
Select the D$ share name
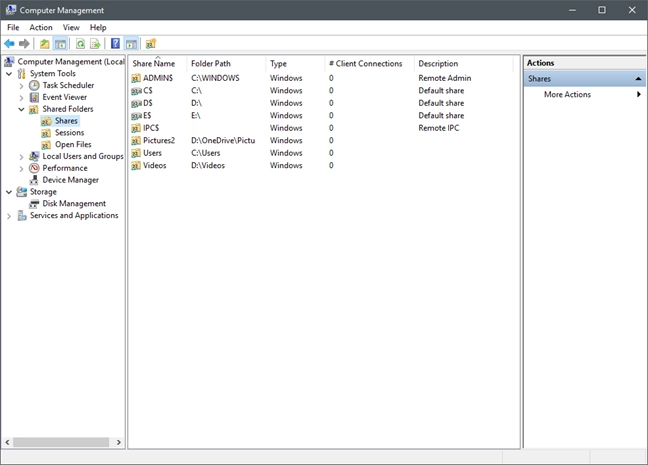tap(148, 103)
